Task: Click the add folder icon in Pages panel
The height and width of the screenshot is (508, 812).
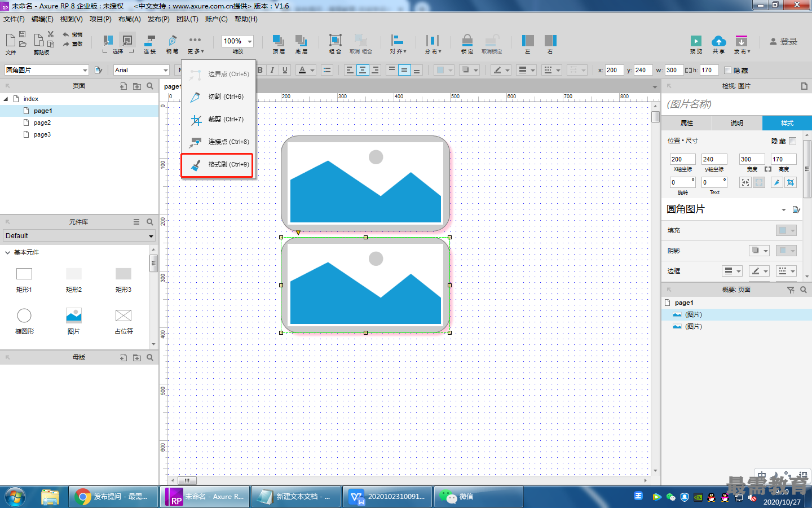Action: [x=137, y=86]
